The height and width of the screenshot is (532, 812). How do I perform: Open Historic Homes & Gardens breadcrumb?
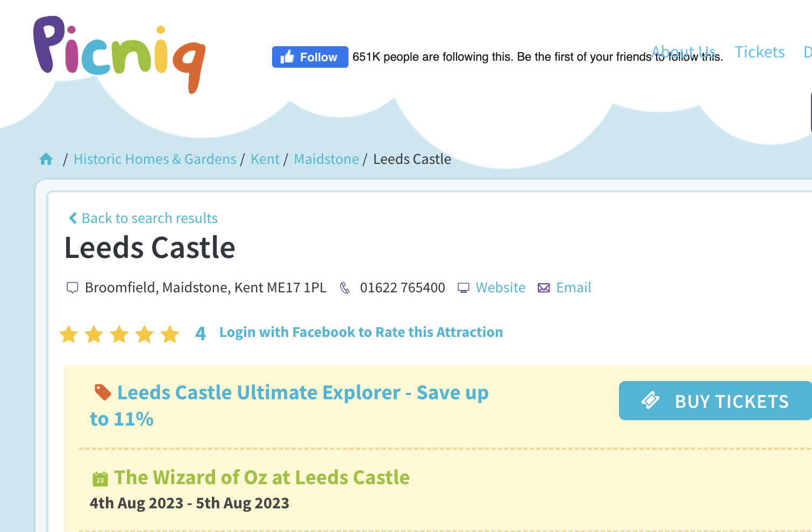click(x=155, y=159)
